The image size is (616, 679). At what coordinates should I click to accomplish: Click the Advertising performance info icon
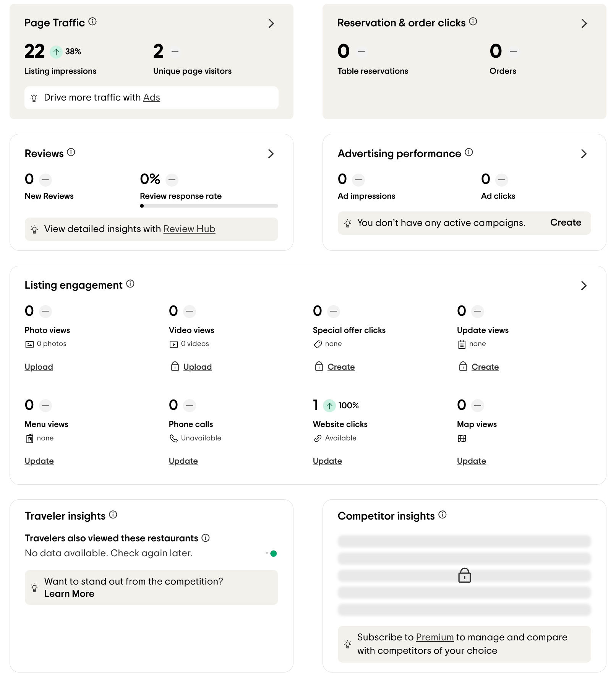coord(469,152)
